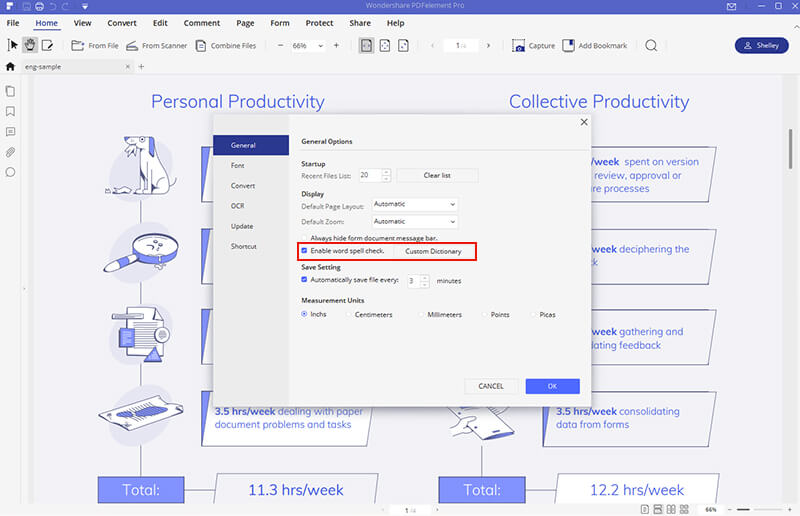Select Font in preferences sidebar

pos(237,165)
